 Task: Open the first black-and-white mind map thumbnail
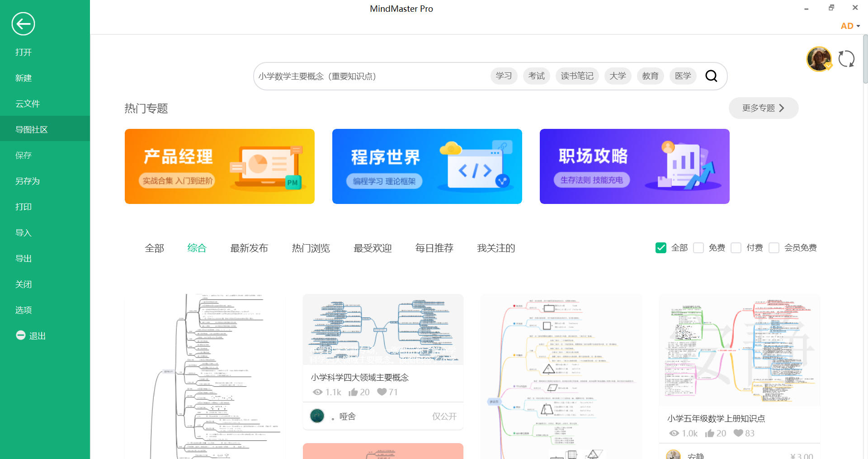205,376
